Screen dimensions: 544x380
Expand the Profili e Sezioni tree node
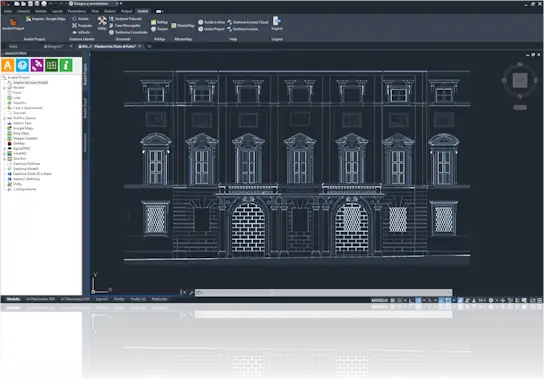point(5,118)
